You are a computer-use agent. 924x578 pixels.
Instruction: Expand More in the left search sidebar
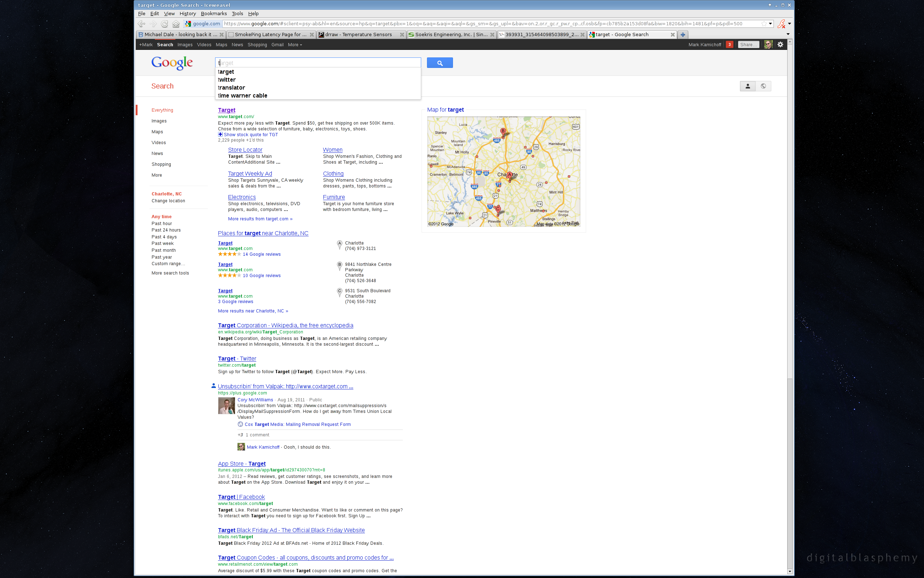click(x=157, y=175)
